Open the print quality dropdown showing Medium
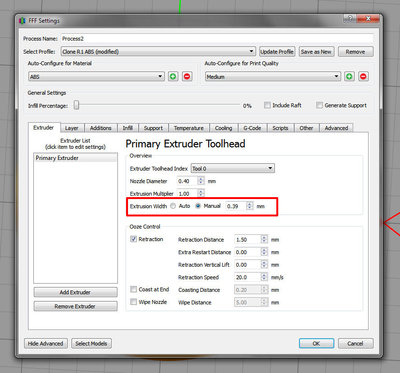This screenshot has height=373, width=400. (273, 77)
